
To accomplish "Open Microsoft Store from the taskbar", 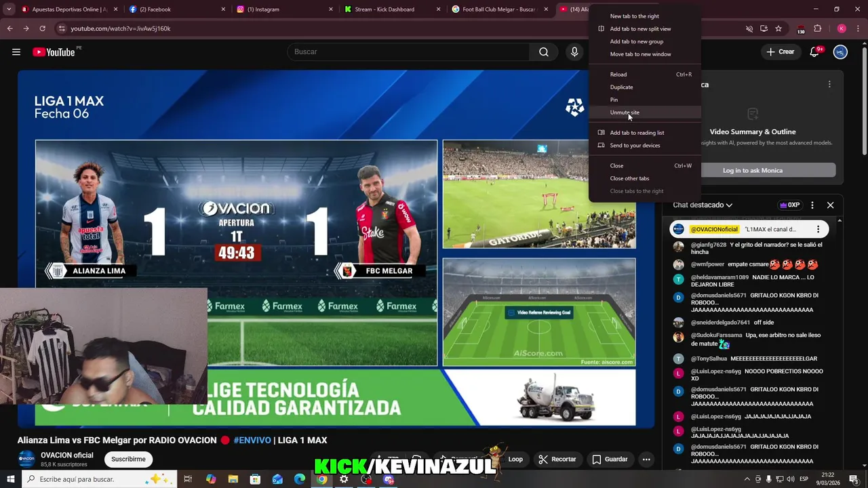I will tap(255, 479).
